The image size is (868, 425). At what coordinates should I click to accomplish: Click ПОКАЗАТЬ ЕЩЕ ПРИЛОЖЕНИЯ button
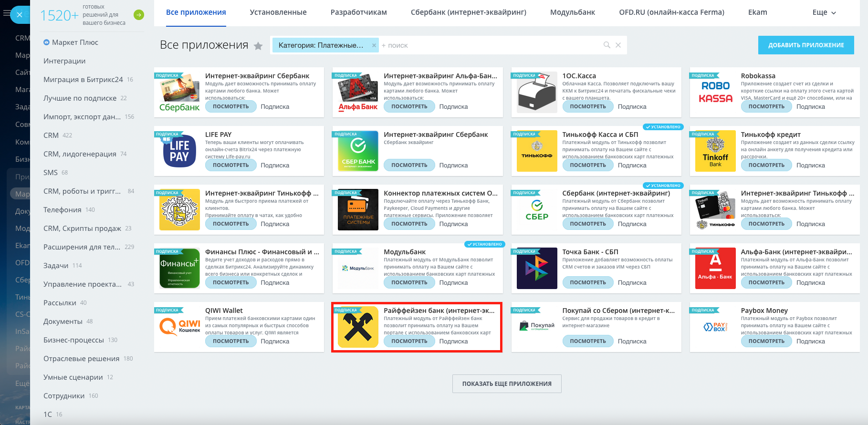507,384
